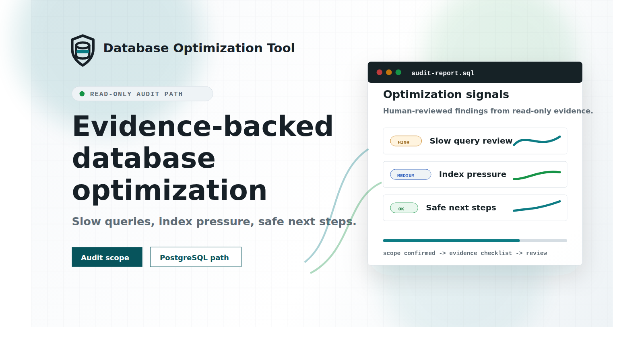Image resolution: width=644 pixels, height=362 pixels.
Task: Click the shield database logo icon
Action: point(83,50)
